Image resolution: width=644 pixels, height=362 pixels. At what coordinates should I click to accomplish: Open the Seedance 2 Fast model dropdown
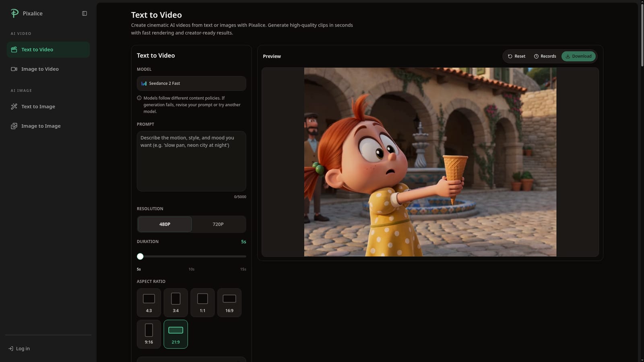coord(191,83)
